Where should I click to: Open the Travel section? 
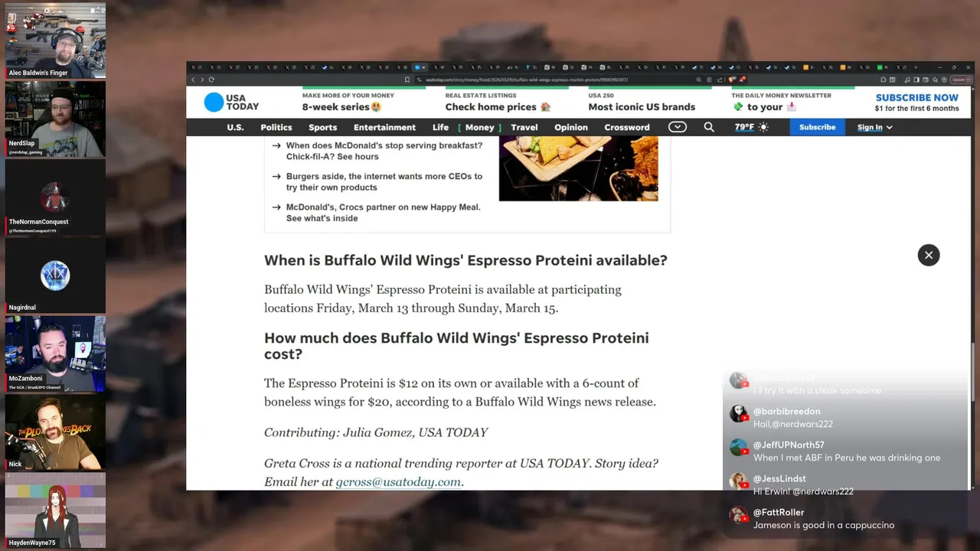tap(524, 127)
